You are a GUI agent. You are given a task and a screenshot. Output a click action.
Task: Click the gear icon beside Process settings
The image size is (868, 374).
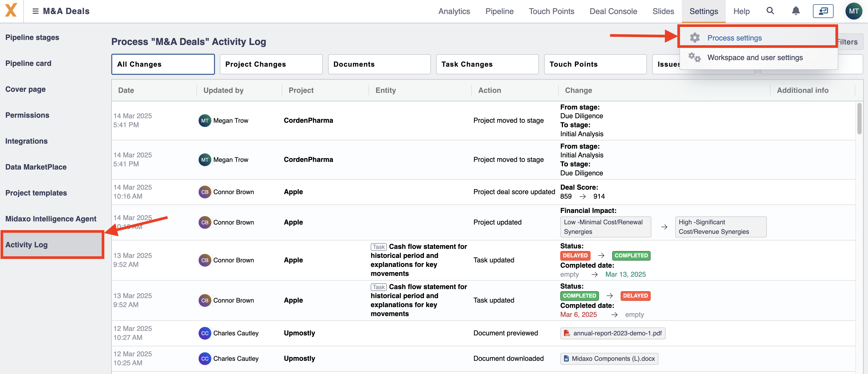tap(695, 38)
